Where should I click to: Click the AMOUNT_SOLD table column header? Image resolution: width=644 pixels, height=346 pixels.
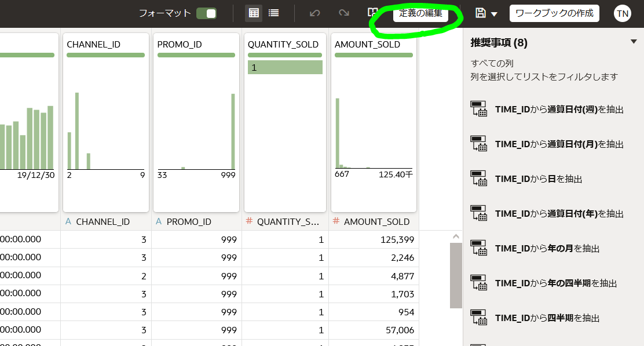(374, 221)
